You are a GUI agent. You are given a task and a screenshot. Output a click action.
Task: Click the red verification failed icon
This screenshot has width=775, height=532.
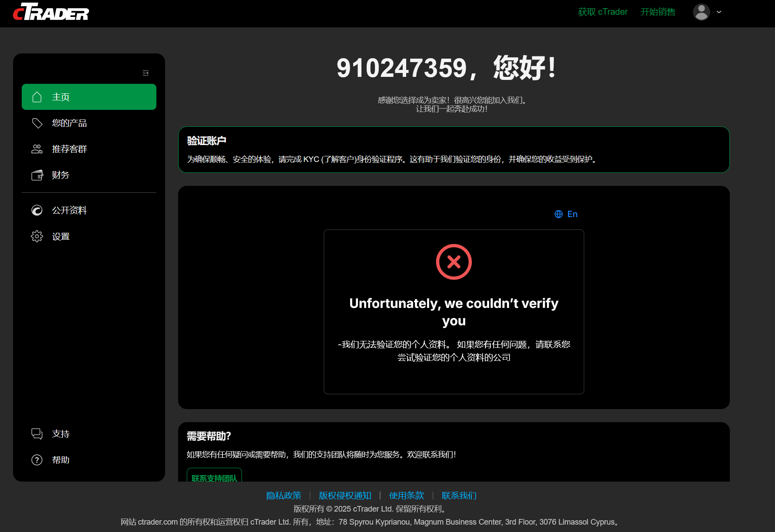(454, 262)
